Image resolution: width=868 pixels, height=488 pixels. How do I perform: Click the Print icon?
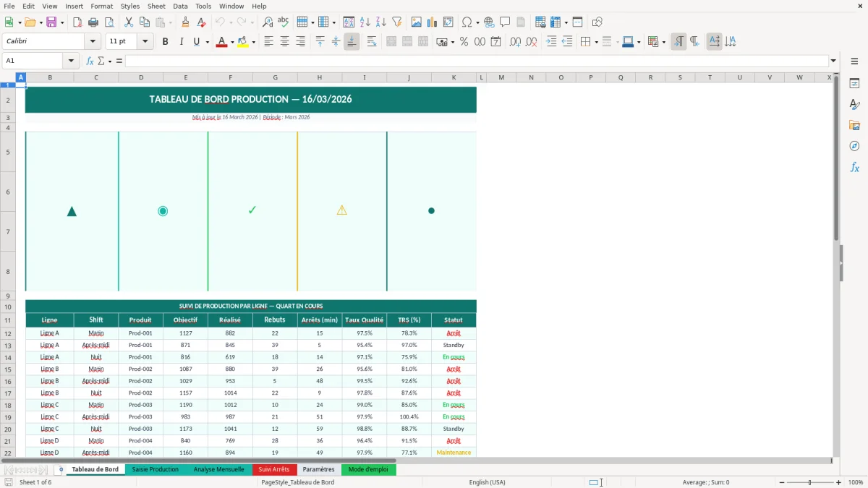pyautogui.click(x=93, y=22)
